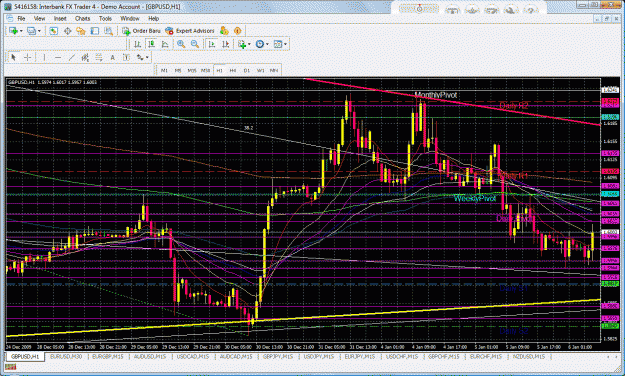
Task: Select the Horizontal Line tool
Action: click(58, 58)
